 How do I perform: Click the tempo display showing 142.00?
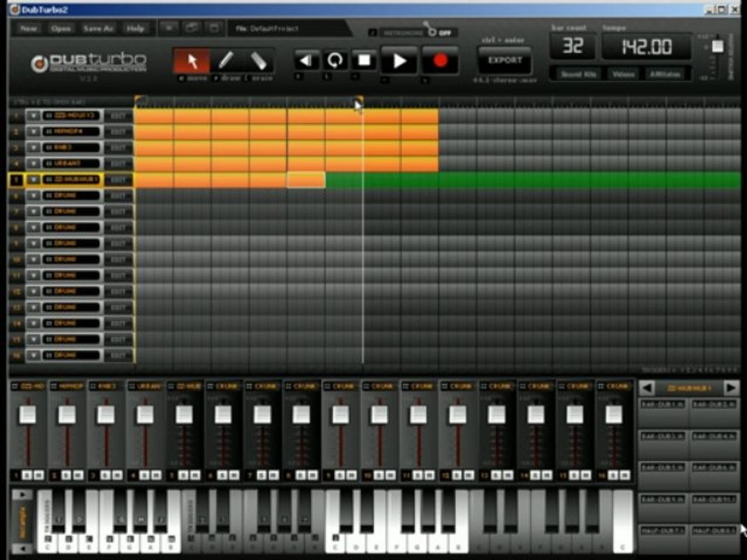647,46
